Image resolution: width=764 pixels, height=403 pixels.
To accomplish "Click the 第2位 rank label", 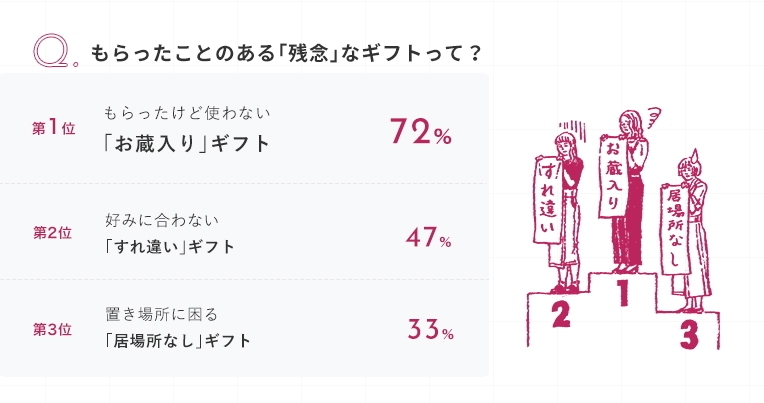I will tap(52, 233).
